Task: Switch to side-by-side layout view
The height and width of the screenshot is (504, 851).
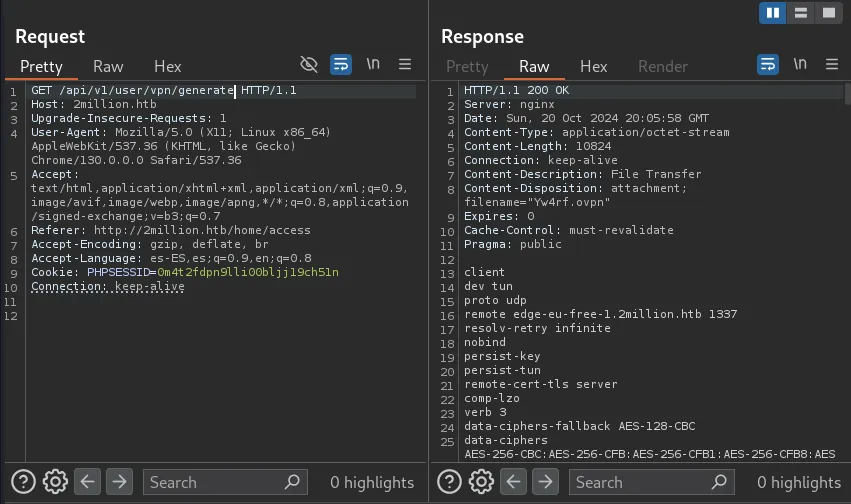Action: (772, 13)
